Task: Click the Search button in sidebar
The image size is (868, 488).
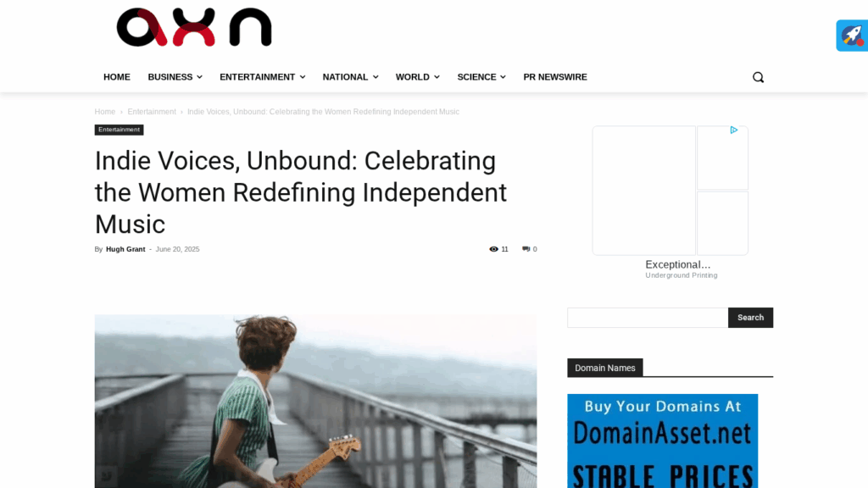Action: click(x=750, y=318)
